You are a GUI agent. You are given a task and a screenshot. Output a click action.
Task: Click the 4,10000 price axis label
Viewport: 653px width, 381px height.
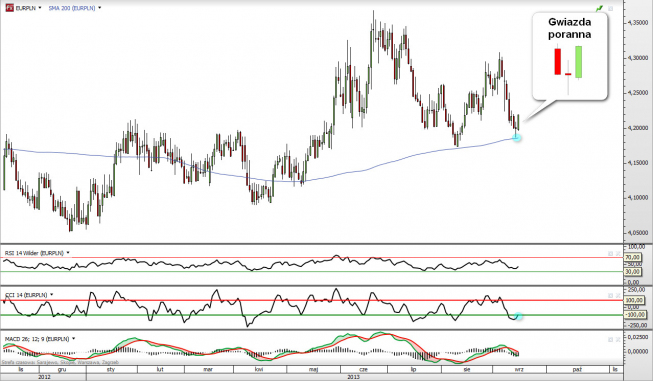tap(638, 198)
